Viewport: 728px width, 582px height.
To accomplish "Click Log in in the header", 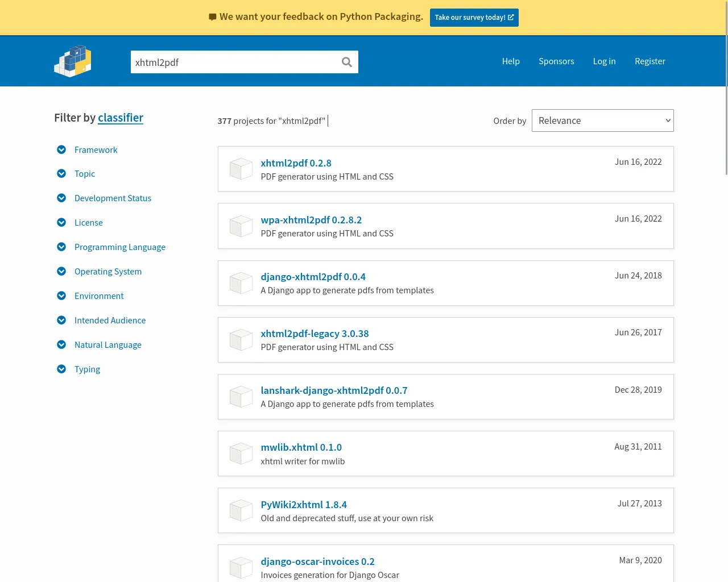I will 604,61.
